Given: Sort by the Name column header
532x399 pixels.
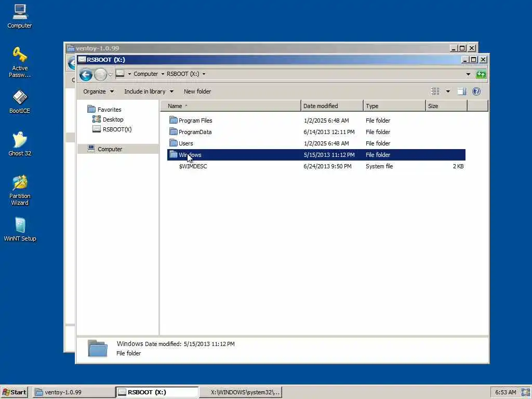Looking at the screenshot, I should 231,106.
